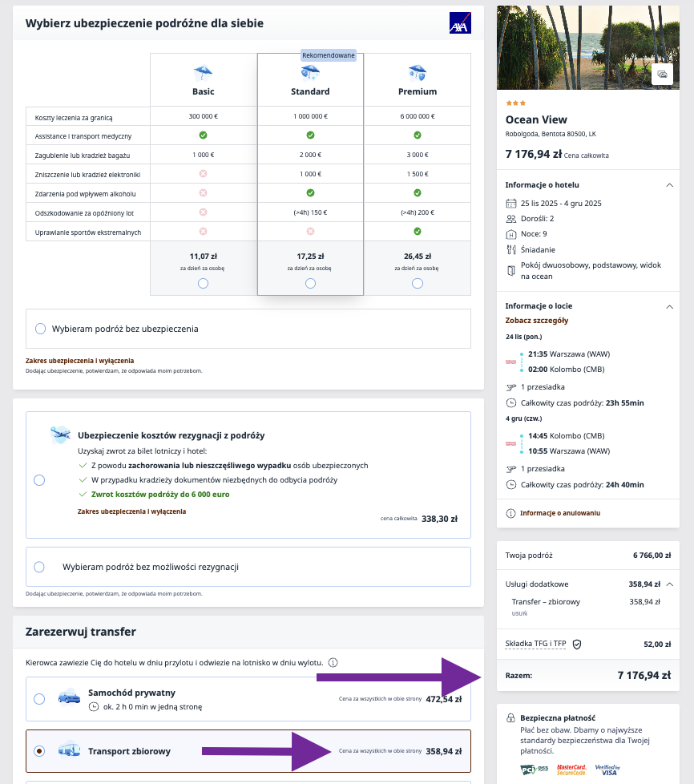The height and width of the screenshot is (784, 694).
Task: Select the Basic plan column header
Action: point(203,91)
